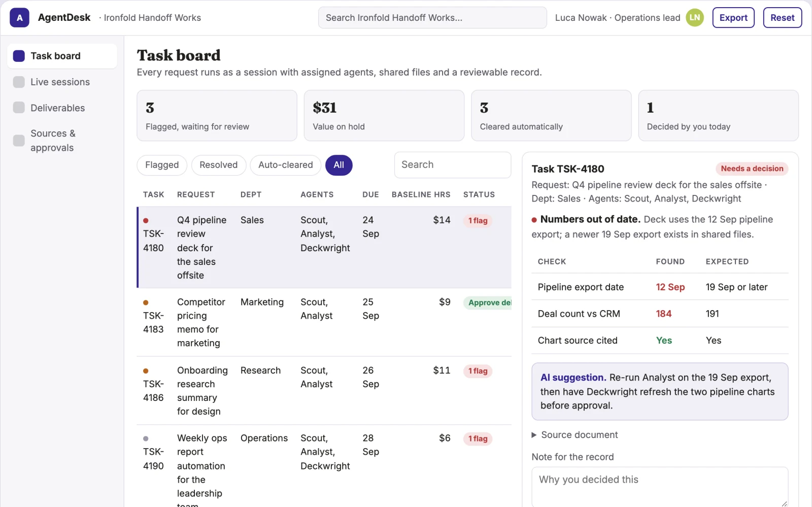Select the Competitor pricing memo row
The image size is (812, 507).
324,322
